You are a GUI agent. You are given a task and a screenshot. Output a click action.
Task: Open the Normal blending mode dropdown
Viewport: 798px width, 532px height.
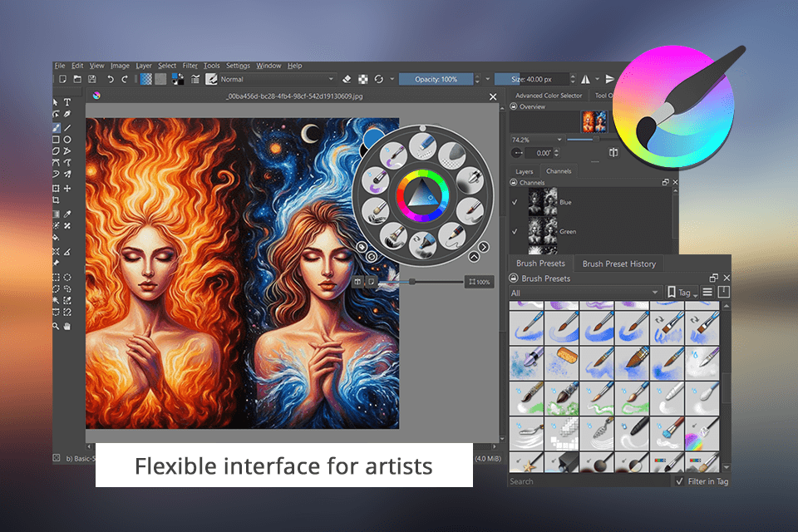(277, 79)
